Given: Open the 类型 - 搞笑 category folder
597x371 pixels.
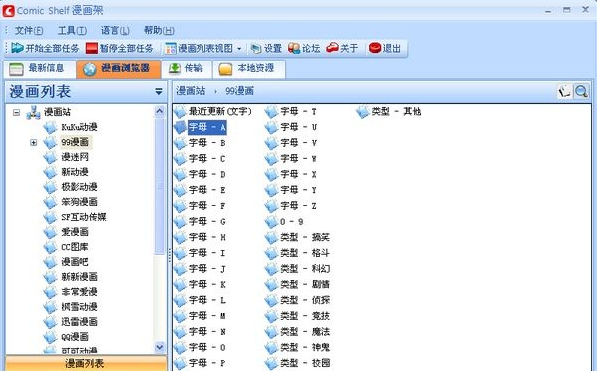Looking at the screenshot, I should pos(298,237).
